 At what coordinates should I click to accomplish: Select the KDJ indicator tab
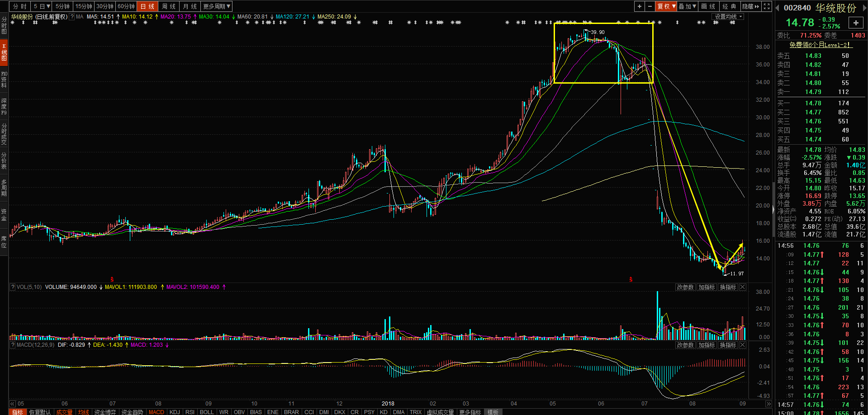175,412
